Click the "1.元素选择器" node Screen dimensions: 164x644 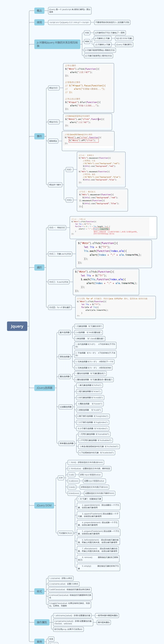pos(89,326)
